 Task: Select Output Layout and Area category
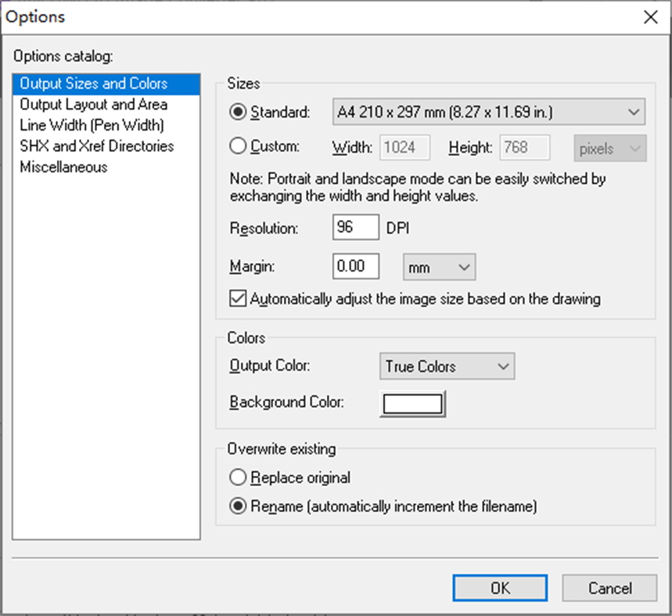click(x=93, y=104)
